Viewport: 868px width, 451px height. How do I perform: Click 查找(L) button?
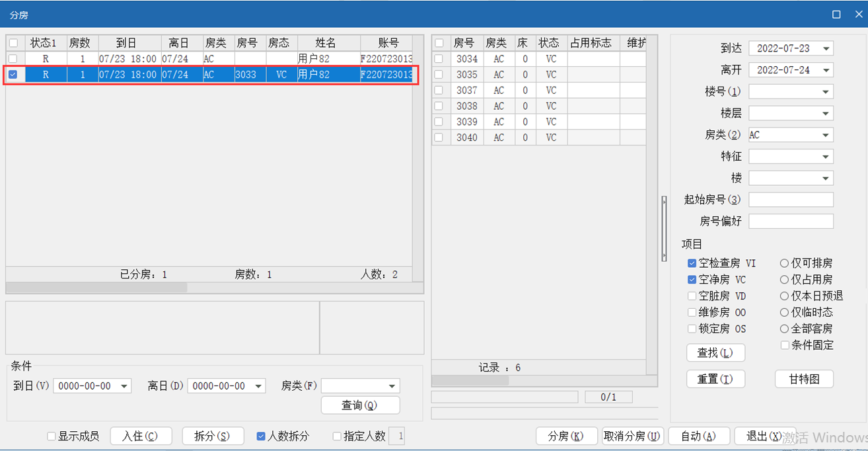tap(715, 353)
